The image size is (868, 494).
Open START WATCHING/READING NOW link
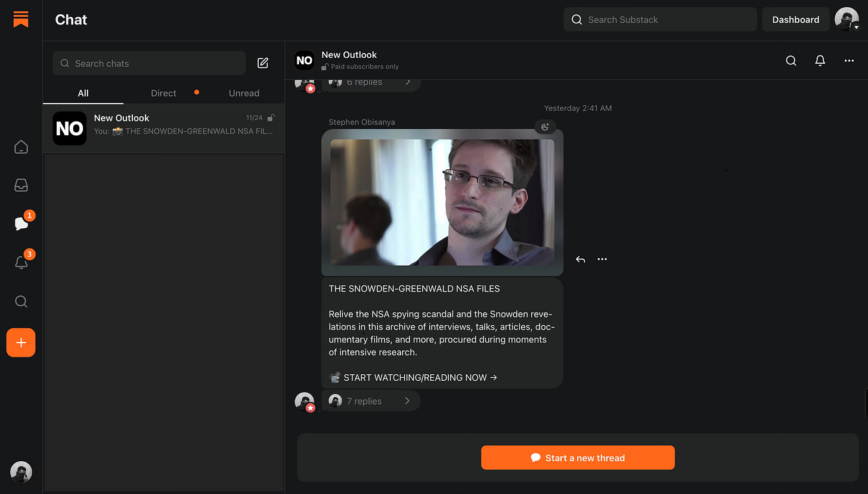pyautogui.click(x=413, y=377)
